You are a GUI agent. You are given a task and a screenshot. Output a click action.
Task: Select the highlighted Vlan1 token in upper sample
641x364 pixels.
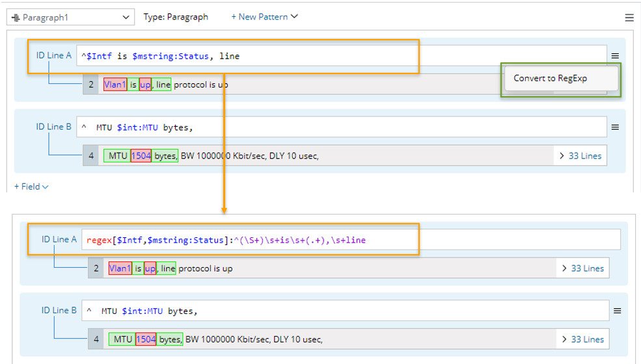(115, 84)
